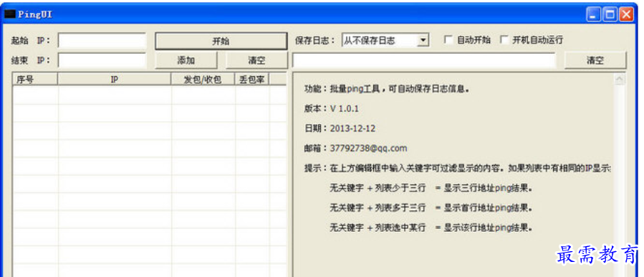Sort by the 序号 column header

[x=35, y=80]
